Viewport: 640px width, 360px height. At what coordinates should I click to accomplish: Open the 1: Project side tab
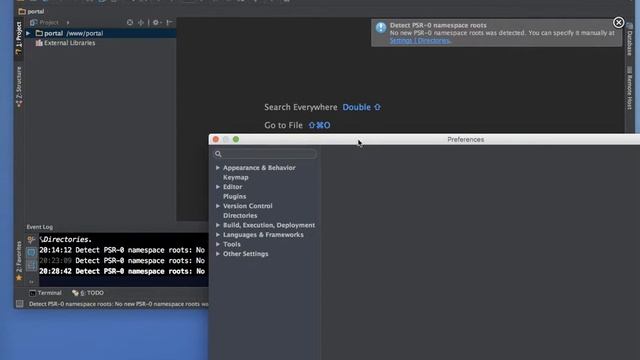coord(19,38)
